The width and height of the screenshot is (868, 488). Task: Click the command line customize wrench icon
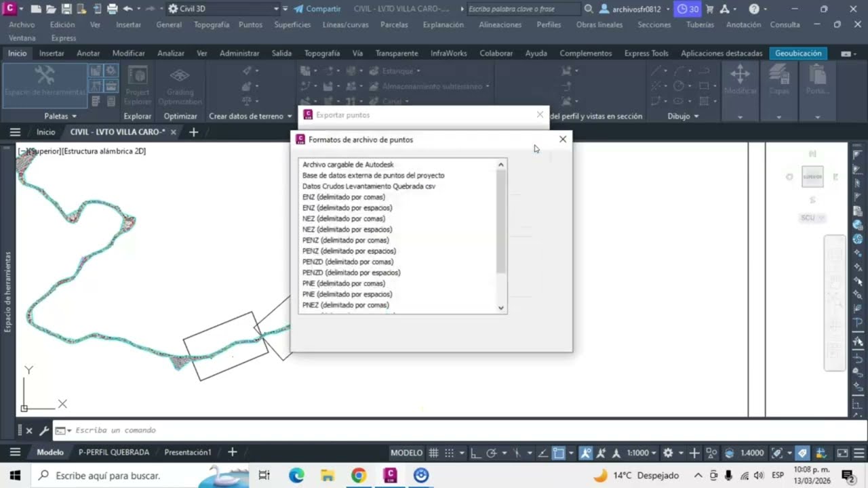pos(43,430)
